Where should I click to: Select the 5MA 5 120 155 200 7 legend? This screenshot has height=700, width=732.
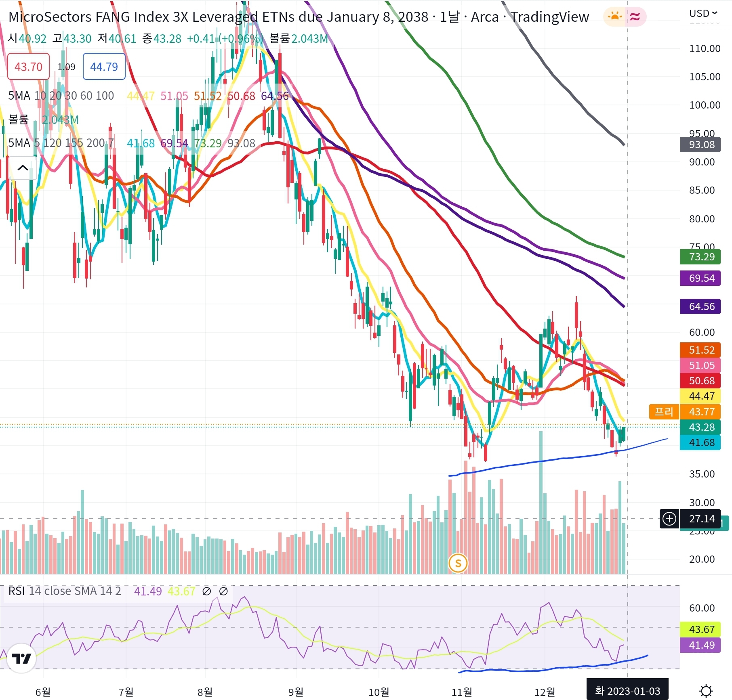click(61, 143)
